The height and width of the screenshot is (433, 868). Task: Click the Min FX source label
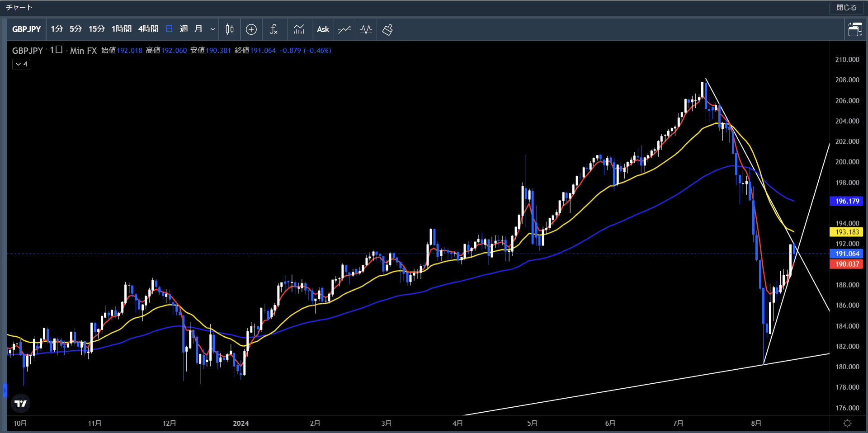tap(83, 51)
